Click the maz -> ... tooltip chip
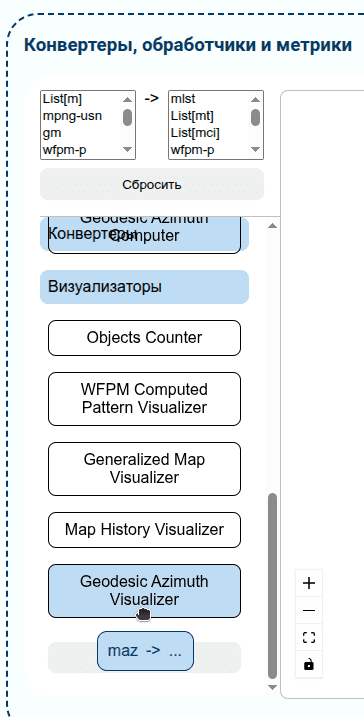Screen dimensions: 364x717 coord(145,651)
